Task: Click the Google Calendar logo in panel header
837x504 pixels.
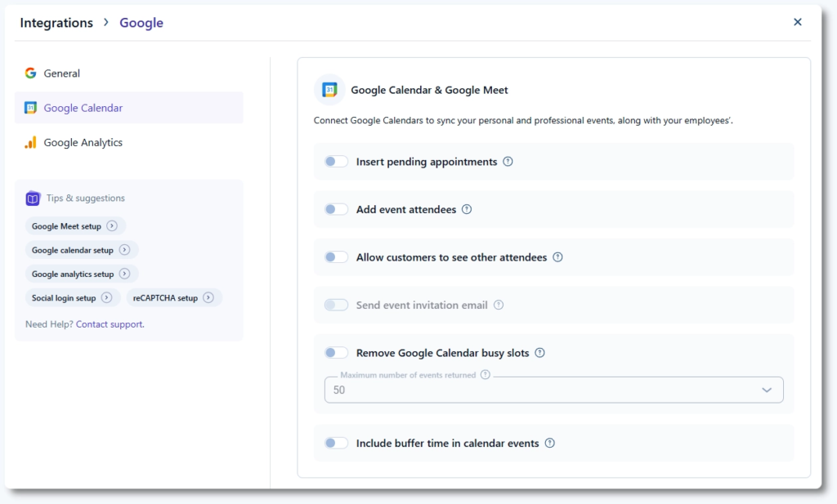Action: 329,90
